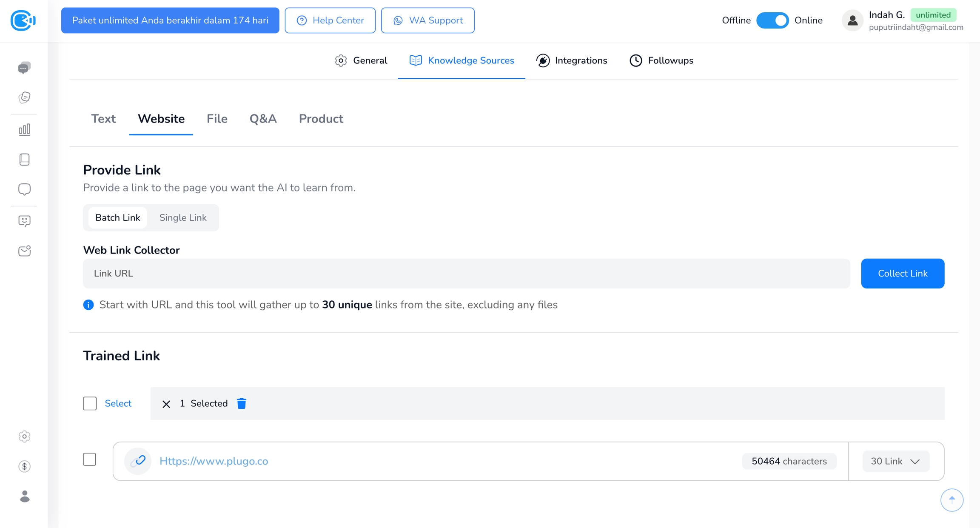Click the Link URL input field
980x528 pixels.
click(x=466, y=274)
